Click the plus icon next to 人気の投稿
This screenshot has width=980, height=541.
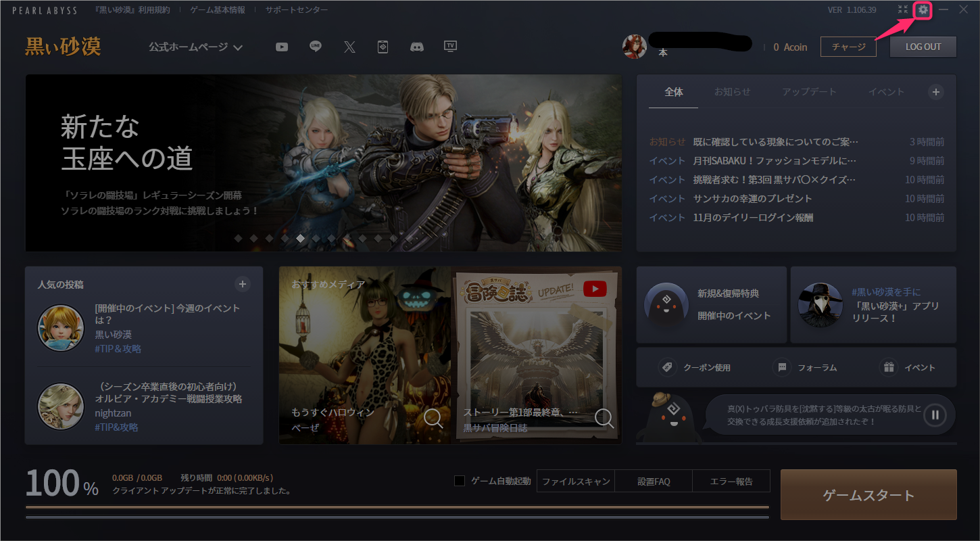[x=243, y=284]
